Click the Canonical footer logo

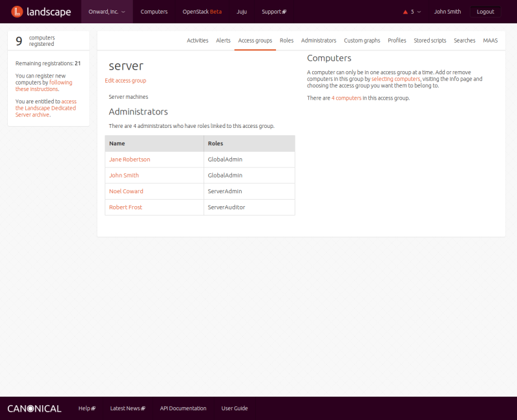(34, 408)
